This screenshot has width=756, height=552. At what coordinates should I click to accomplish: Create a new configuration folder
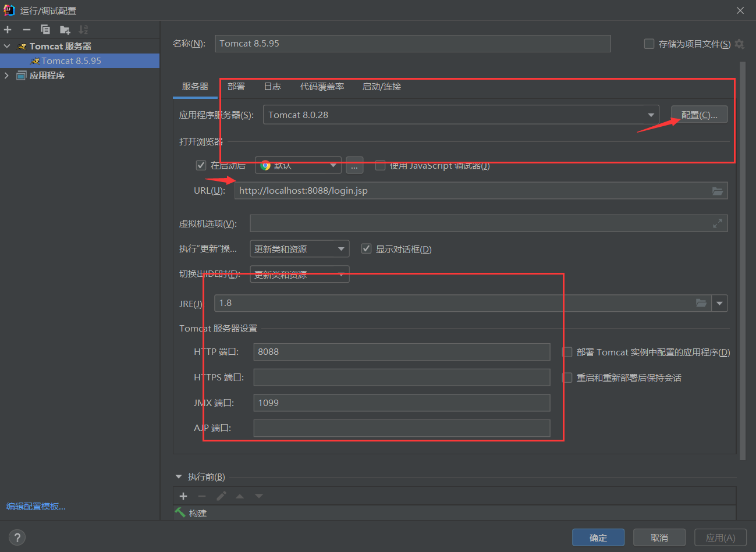(x=65, y=30)
